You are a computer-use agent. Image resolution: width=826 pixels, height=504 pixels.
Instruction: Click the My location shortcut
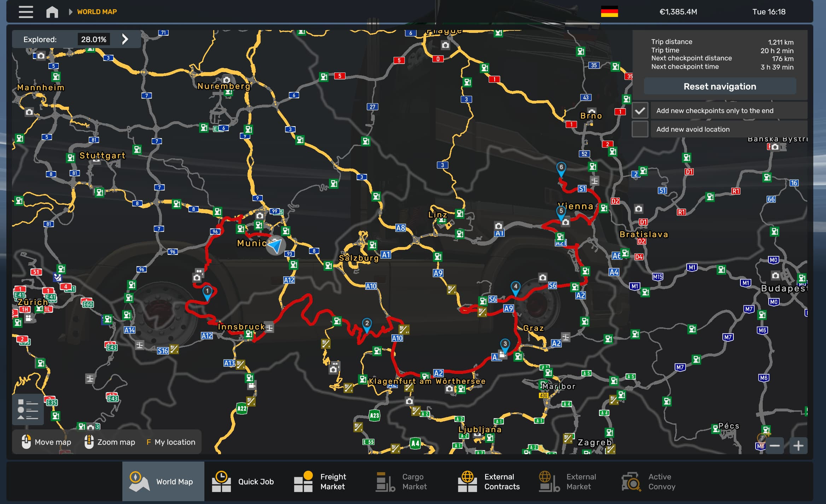171,442
